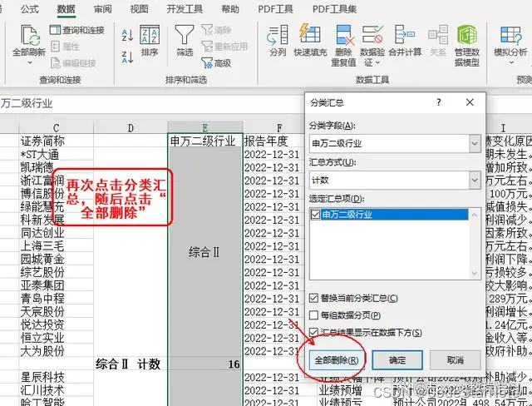
Task: Toggle 每组数据分页 checkbox
Action: click(x=314, y=315)
